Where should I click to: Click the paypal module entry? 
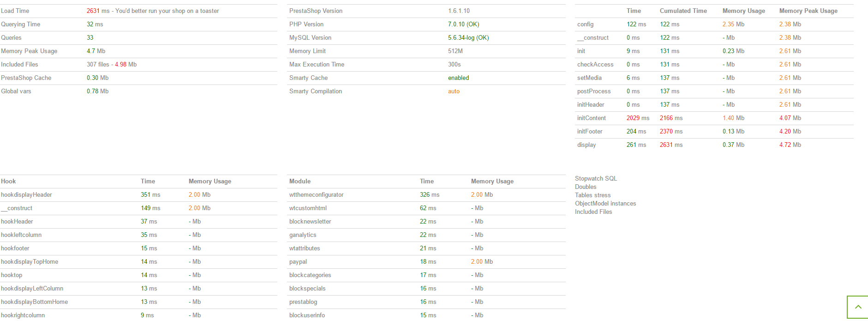298,262
